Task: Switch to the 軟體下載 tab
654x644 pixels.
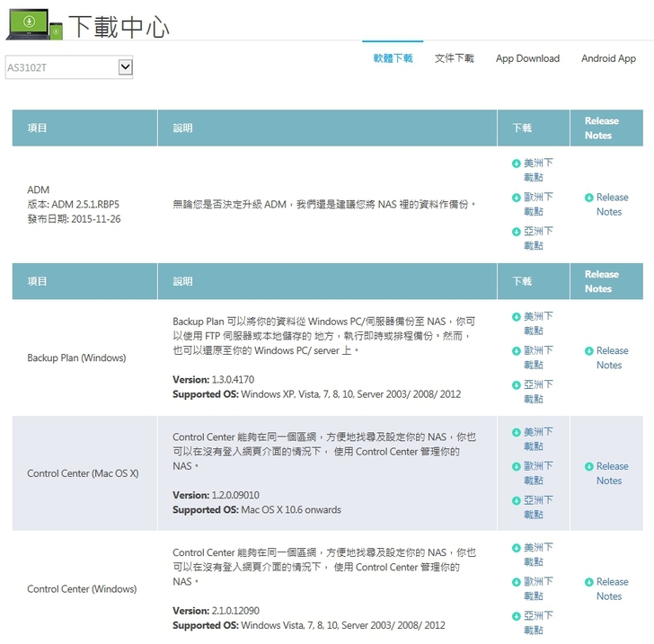Action: (x=393, y=58)
